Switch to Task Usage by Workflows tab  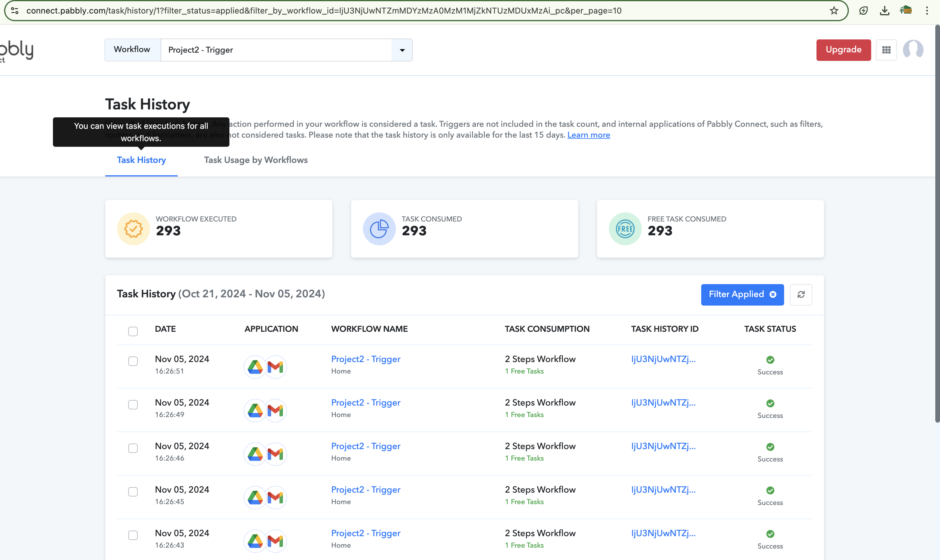click(256, 160)
